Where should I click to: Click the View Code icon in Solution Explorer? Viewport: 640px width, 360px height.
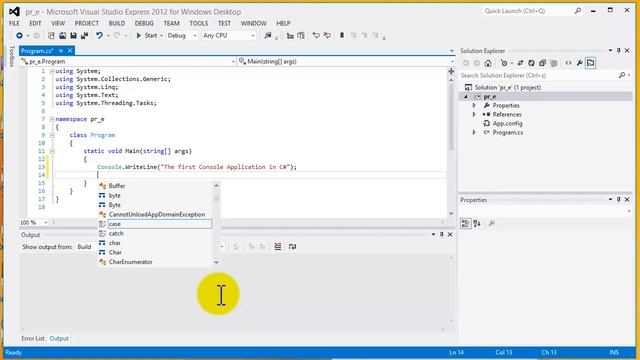568,63
